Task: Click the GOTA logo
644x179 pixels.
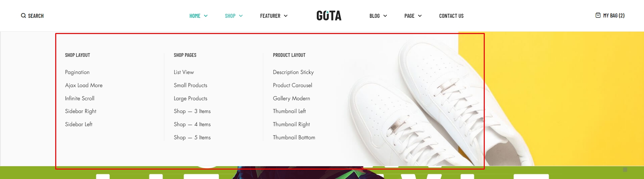Action: [x=329, y=15]
